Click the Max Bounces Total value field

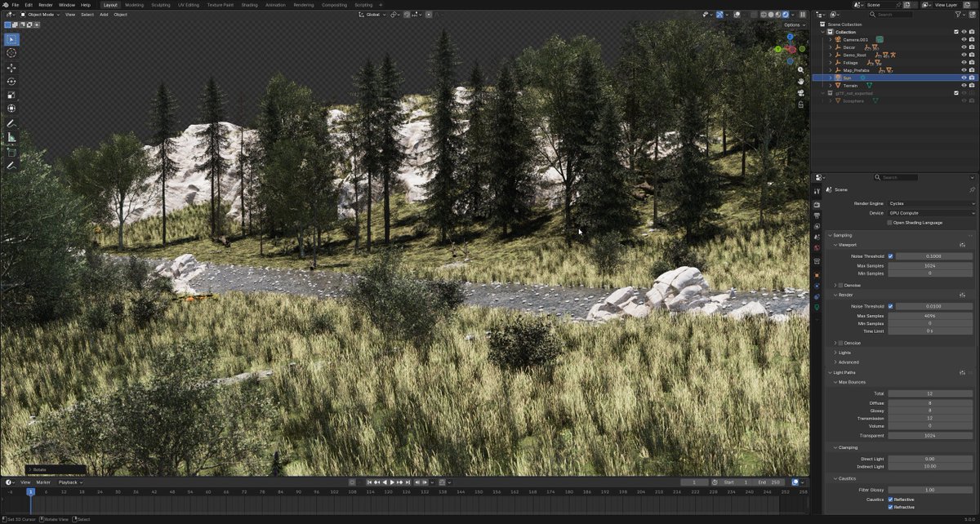coord(932,393)
